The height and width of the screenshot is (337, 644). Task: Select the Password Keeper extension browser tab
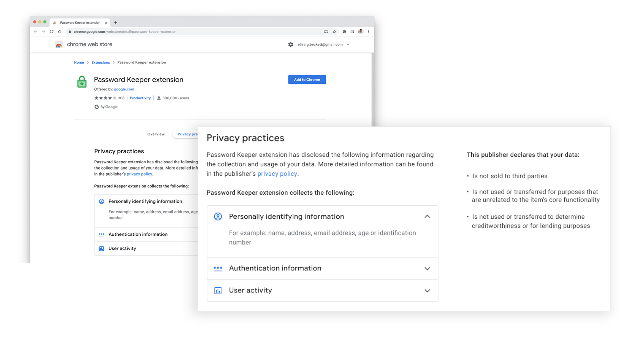[x=80, y=23]
